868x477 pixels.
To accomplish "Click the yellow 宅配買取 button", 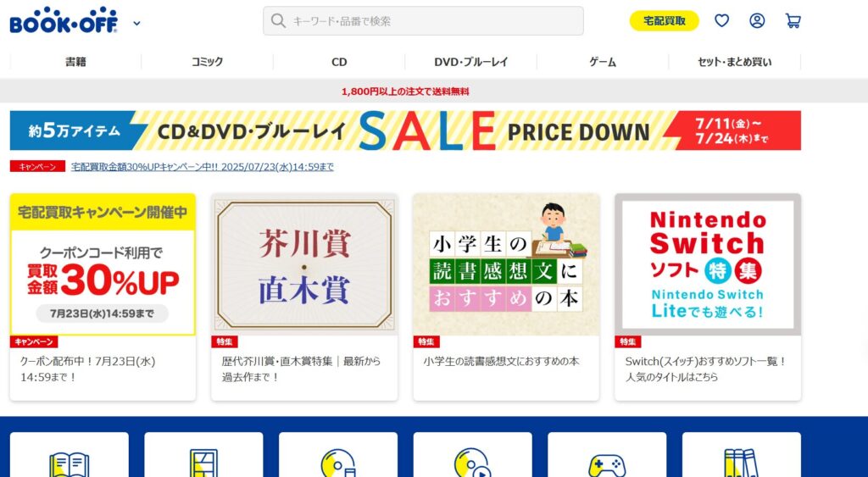I will pyautogui.click(x=665, y=21).
